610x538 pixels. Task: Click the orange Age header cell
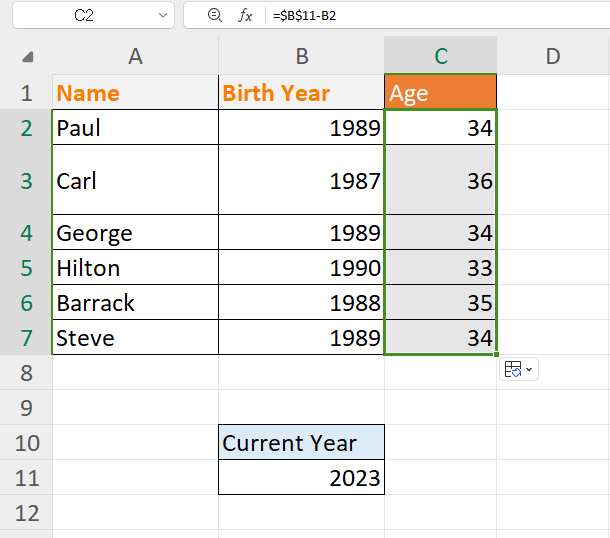(x=440, y=92)
